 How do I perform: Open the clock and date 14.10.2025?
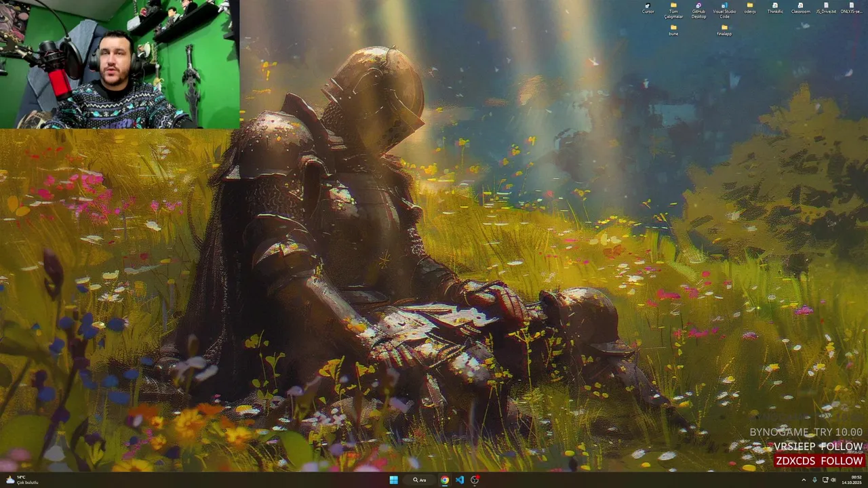(x=852, y=480)
